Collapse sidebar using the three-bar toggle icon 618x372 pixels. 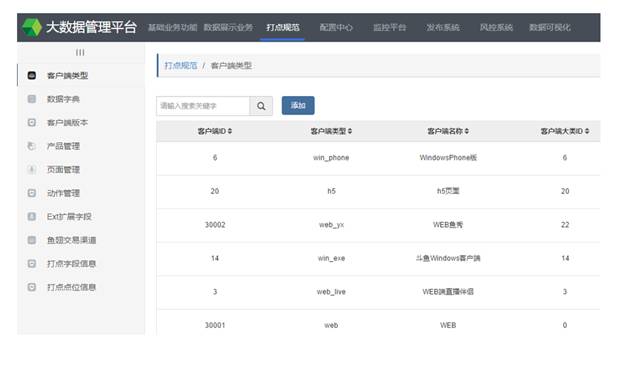(x=80, y=52)
